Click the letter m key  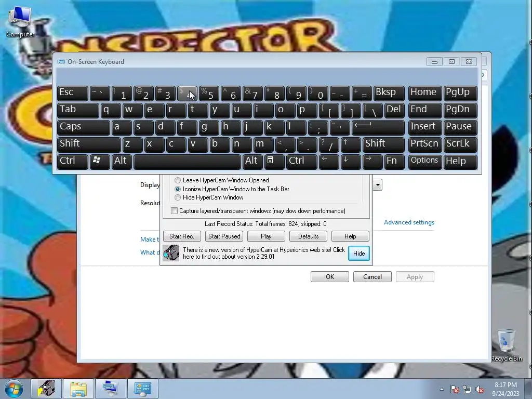coord(263,144)
